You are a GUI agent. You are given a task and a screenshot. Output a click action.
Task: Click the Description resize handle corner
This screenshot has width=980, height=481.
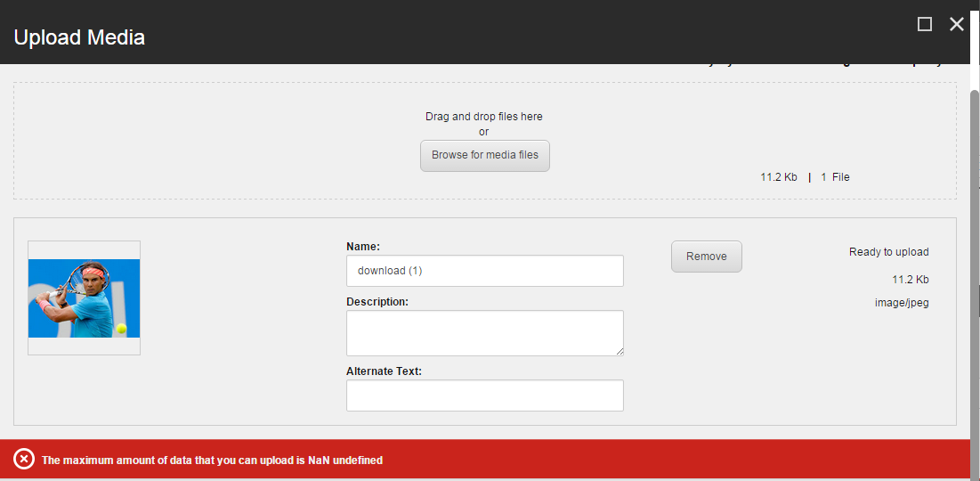pyautogui.click(x=619, y=351)
